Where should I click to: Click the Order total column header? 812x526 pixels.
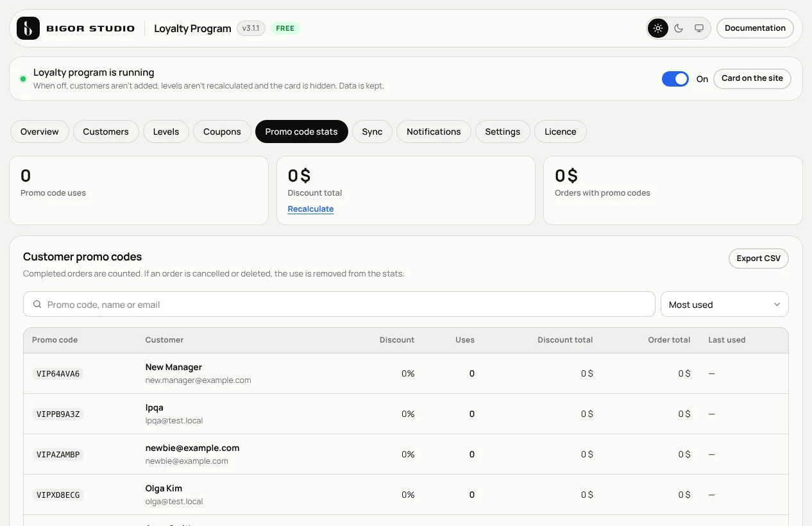click(x=669, y=340)
